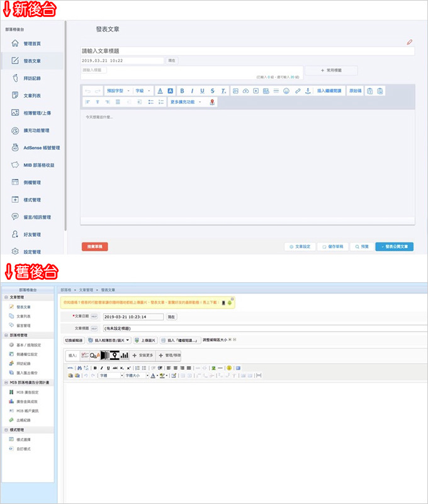Click the bar chart insert icon in old editor
Image resolution: width=428 pixels, height=504 pixels.
125,355
